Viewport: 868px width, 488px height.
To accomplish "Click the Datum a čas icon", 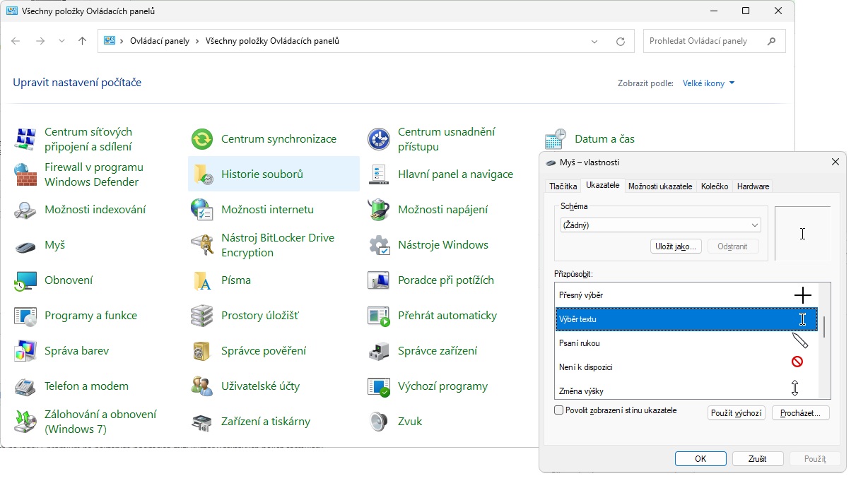I will [556, 139].
